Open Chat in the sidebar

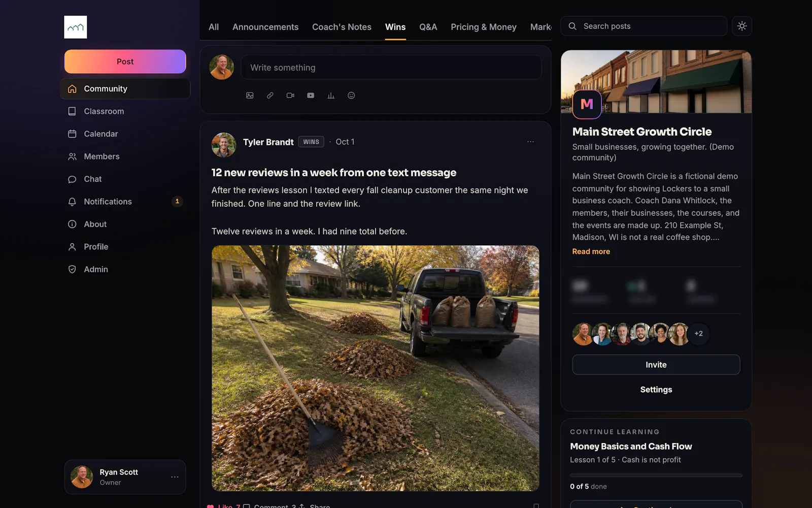point(125,179)
